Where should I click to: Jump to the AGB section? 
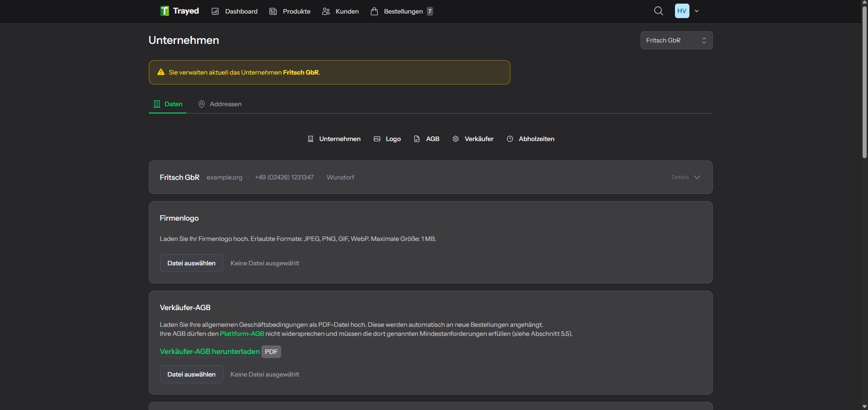click(x=426, y=139)
